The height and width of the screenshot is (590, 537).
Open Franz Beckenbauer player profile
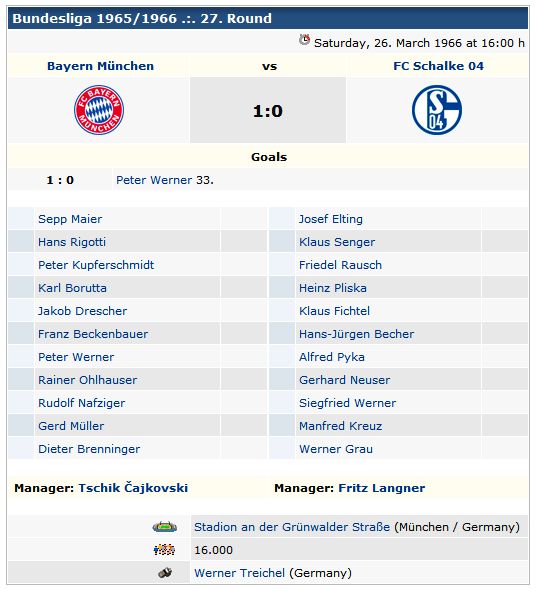[93, 334]
